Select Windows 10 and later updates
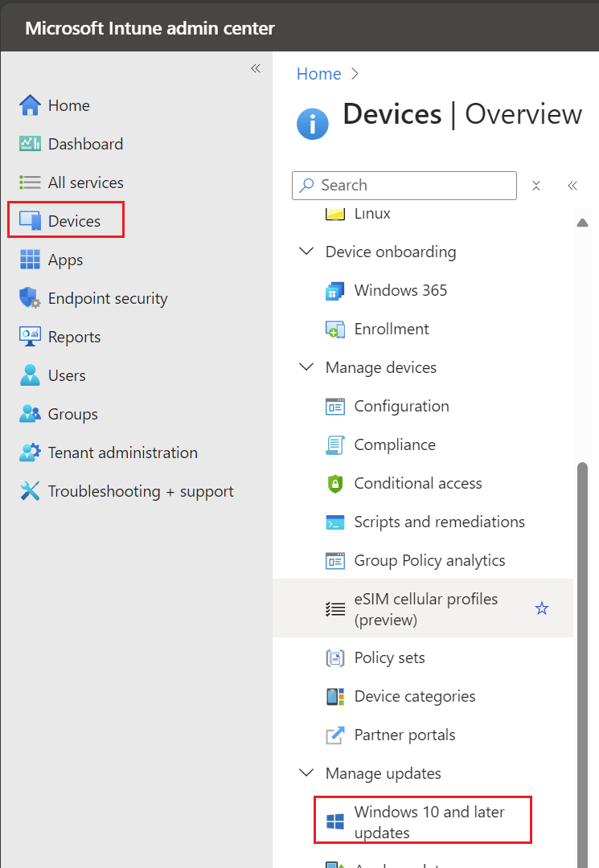Viewport: 599px width, 868px height. [429, 821]
